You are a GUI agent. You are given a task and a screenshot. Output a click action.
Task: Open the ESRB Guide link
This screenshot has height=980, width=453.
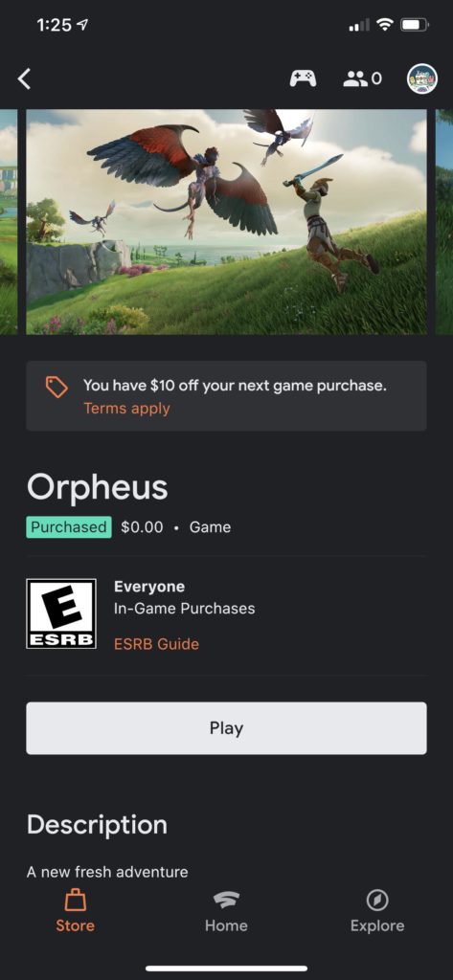pos(156,644)
